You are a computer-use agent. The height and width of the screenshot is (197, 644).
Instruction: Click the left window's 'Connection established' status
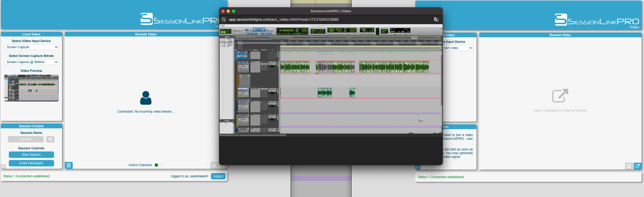pos(33,176)
